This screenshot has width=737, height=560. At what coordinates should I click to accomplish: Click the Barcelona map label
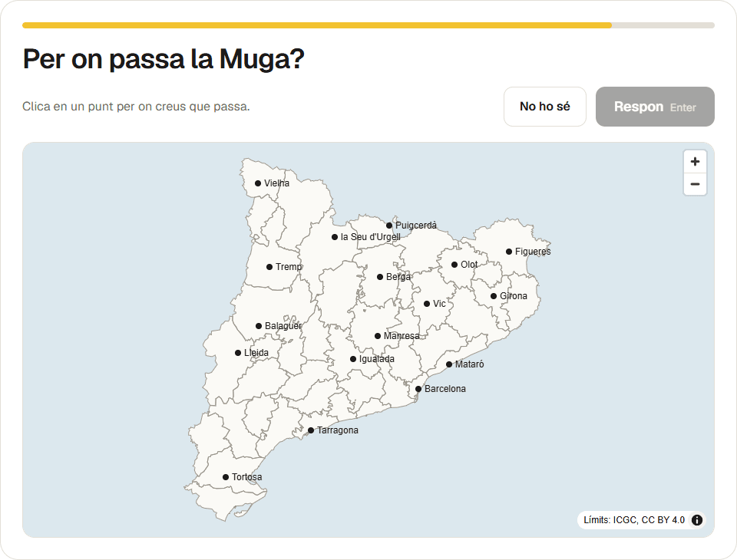pos(445,388)
